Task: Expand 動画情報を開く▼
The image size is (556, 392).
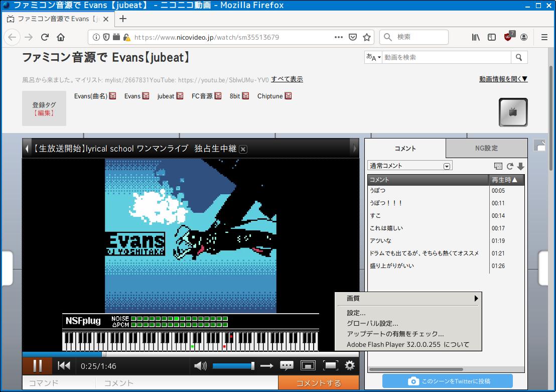Action: click(x=503, y=79)
